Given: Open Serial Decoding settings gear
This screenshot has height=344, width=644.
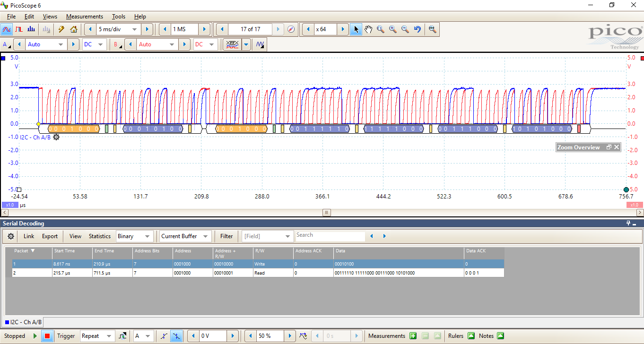Looking at the screenshot, I should [x=11, y=236].
